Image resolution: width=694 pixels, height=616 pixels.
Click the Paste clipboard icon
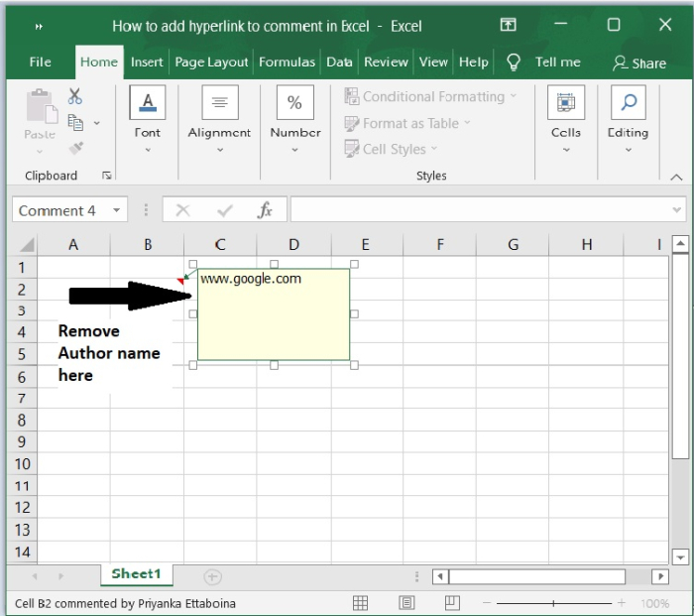(42, 105)
